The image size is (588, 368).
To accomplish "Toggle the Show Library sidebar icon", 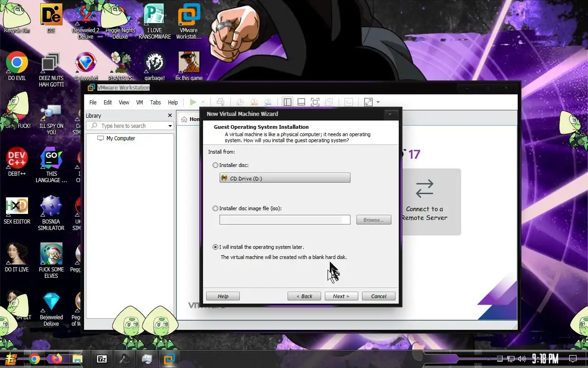I will point(287,102).
